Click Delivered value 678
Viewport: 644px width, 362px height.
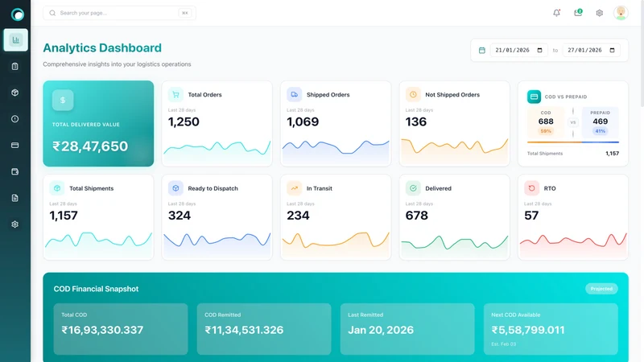(x=416, y=216)
